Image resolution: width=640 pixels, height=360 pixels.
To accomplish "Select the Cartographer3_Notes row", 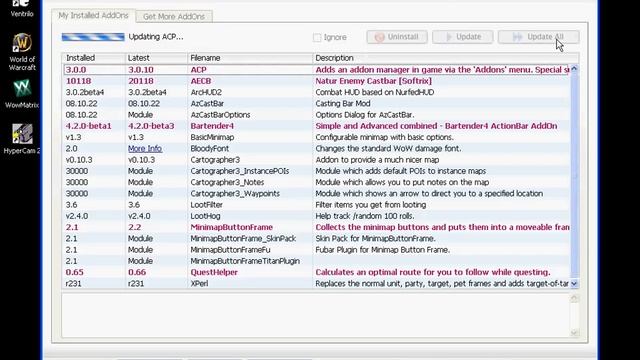I will click(x=316, y=182).
